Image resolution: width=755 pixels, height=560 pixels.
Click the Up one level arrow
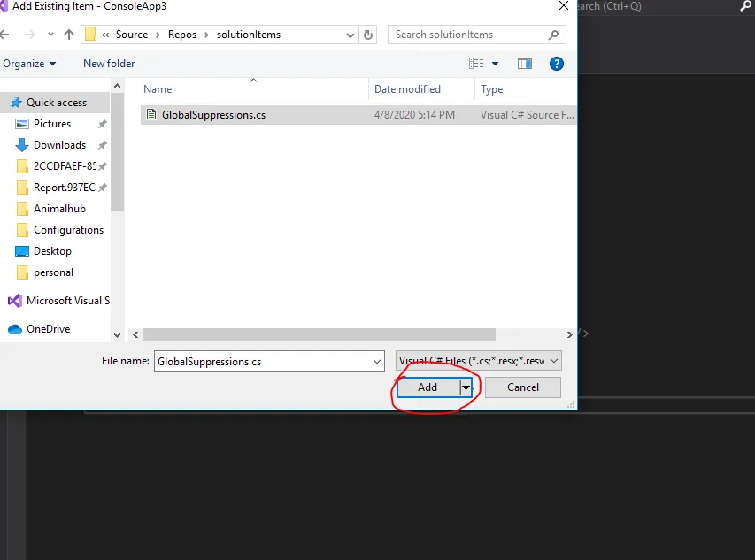pyautogui.click(x=69, y=35)
